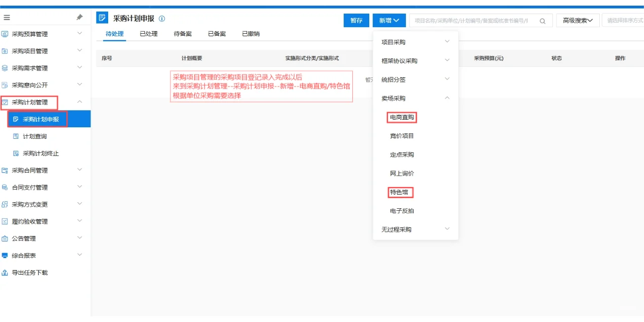The height and width of the screenshot is (322, 644).
Task: Click the 采购预算(元) column header
Action: 489,58
